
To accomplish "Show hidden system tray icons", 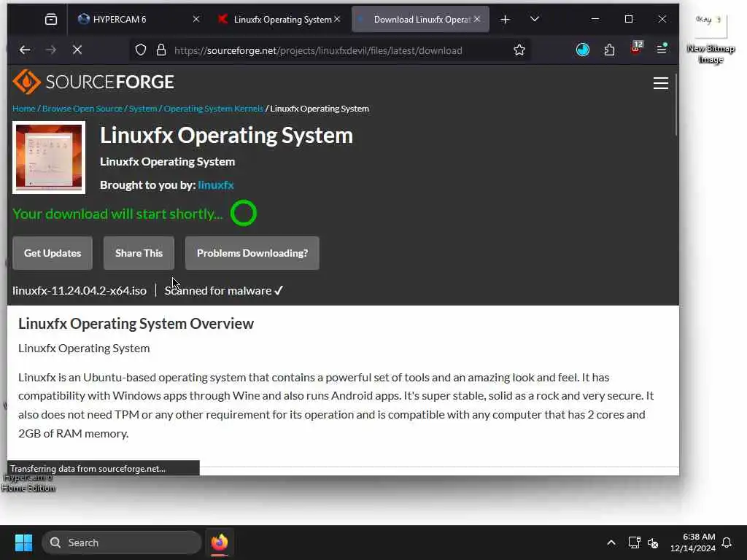I will coord(611,542).
